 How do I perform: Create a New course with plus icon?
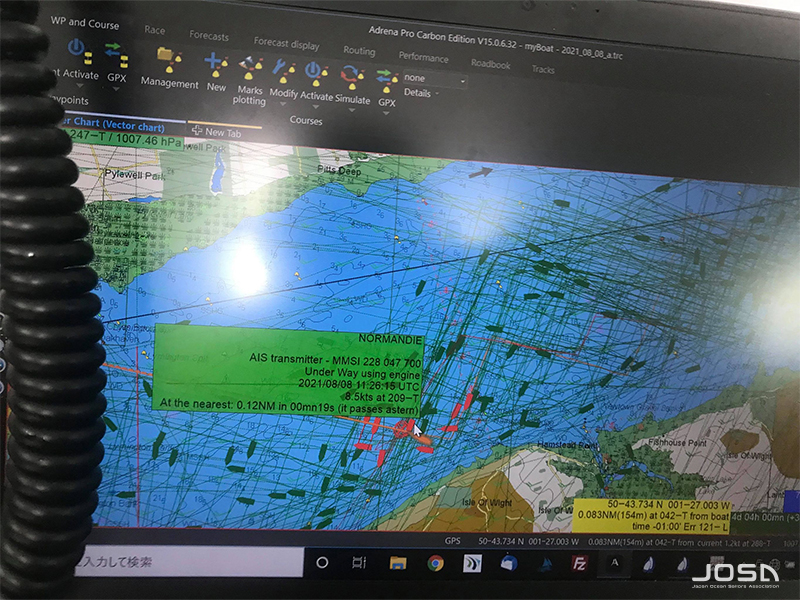[x=216, y=65]
